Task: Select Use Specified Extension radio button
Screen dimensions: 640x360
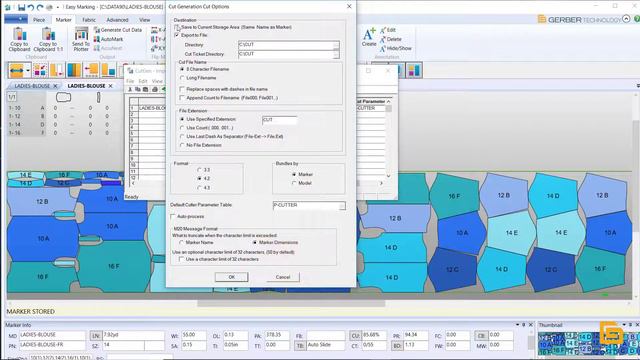Action: coord(182,119)
